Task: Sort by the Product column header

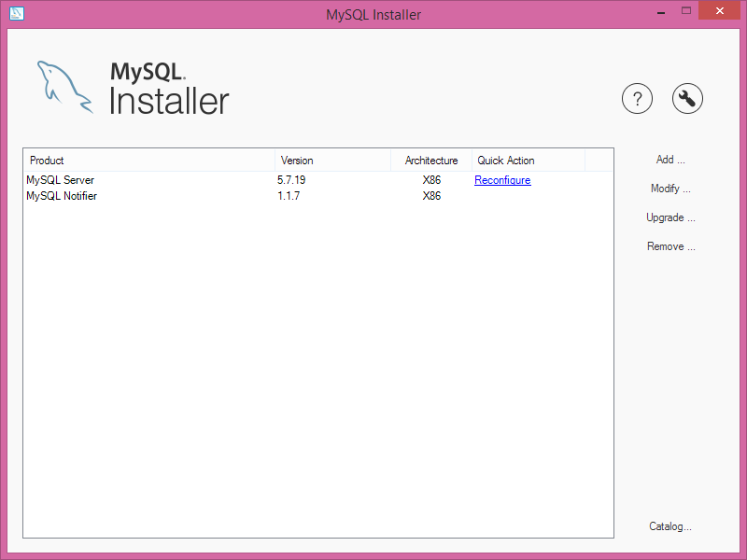Action: point(149,160)
